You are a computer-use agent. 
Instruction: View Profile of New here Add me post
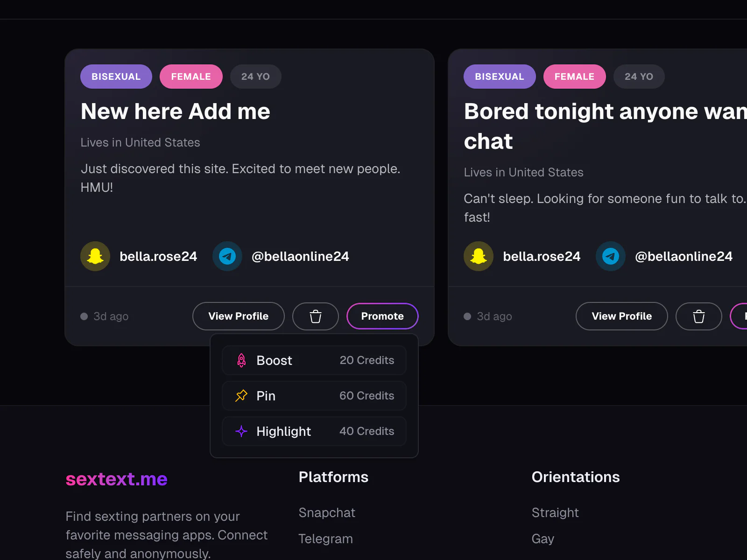click(x=238, y=316)
